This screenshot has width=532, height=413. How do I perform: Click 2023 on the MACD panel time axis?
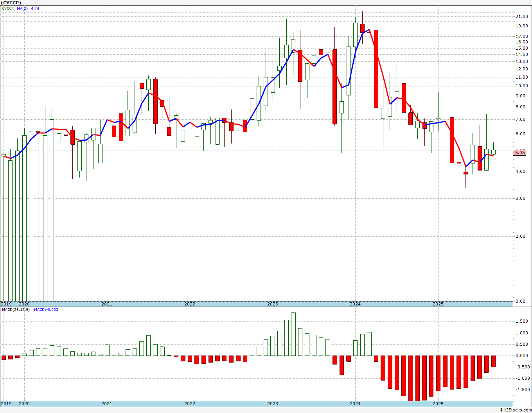(x=273, y=404)
